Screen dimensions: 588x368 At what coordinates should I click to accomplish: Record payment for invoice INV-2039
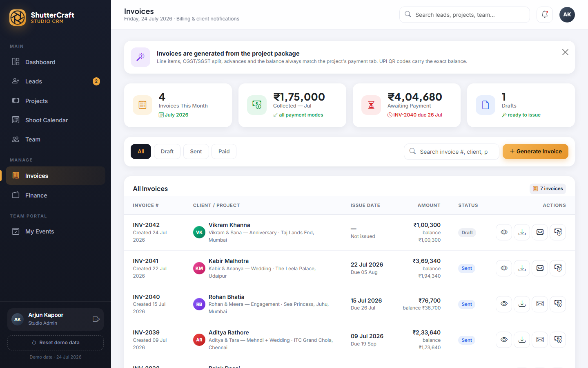[x=558, y=340]
